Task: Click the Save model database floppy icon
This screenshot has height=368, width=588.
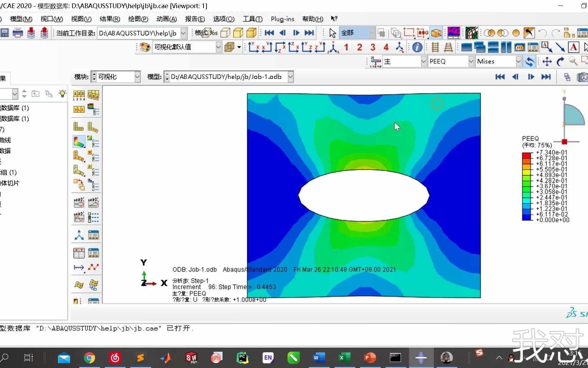Action: (x=4, y=33)
